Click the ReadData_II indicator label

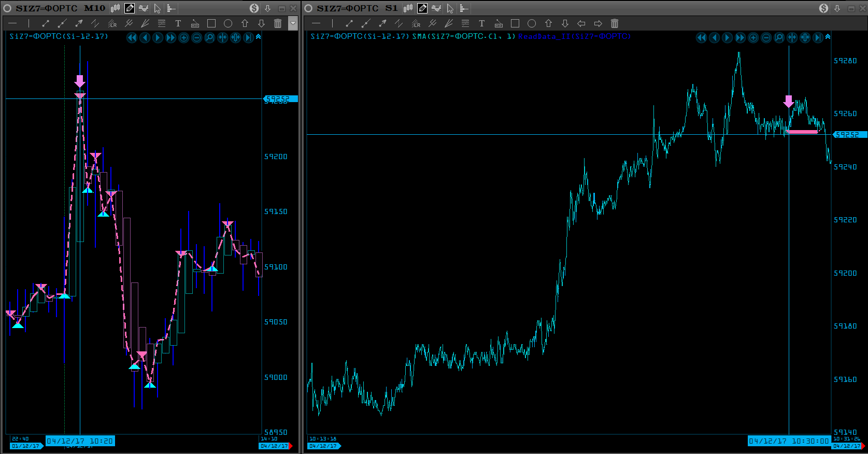coord(574,36)
